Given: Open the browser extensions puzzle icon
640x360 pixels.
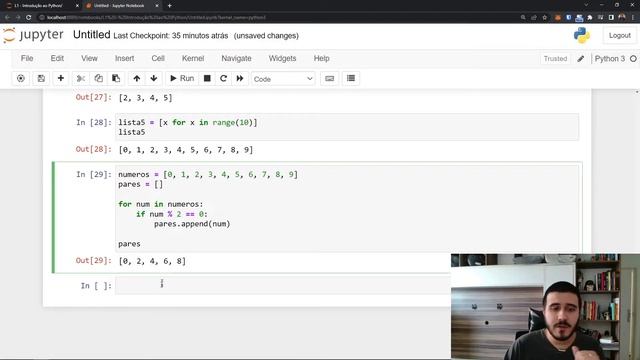Looking at the screenshot, I should [x=590, y=18].
